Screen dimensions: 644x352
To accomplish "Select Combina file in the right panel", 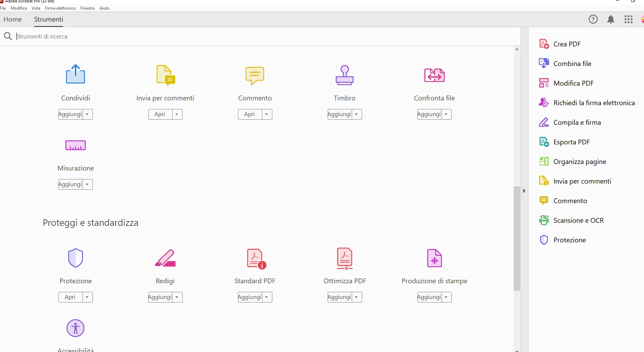I will click(x=565, y=64).
